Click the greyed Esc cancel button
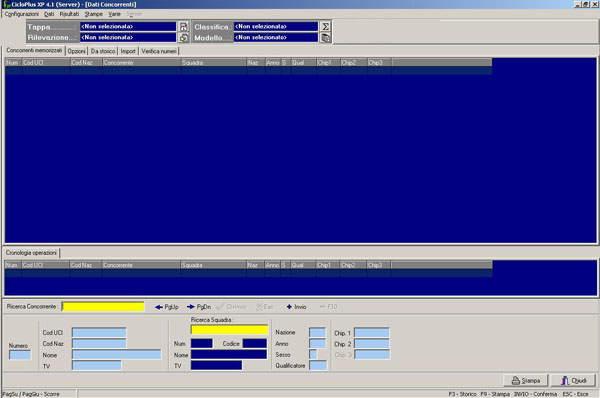 (x=265, y=307)
